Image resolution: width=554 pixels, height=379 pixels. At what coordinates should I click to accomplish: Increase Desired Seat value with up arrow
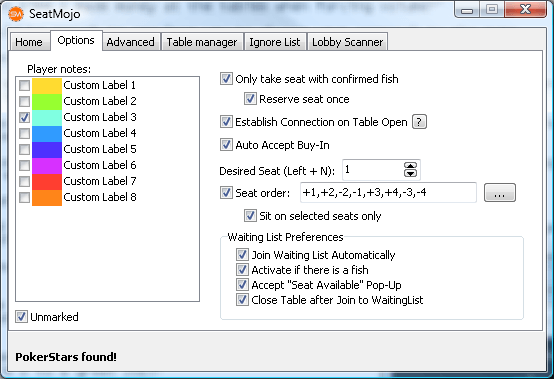coord(410,166)
